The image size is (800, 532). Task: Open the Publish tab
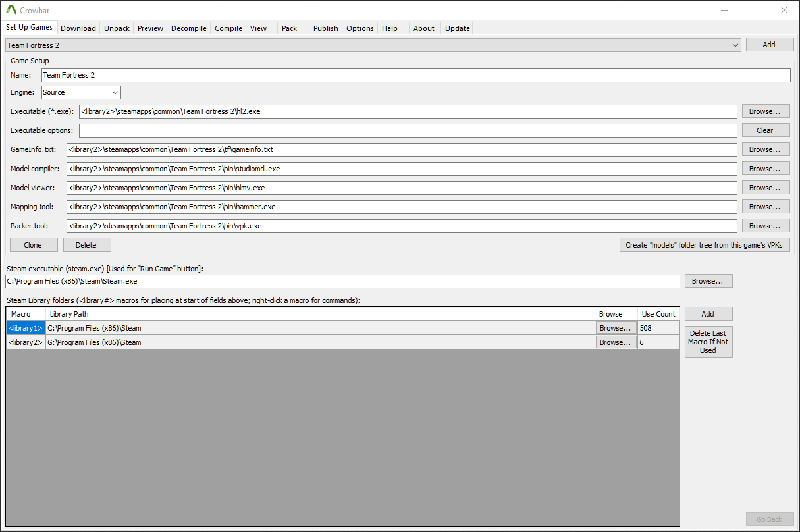[x=326, y=28]
